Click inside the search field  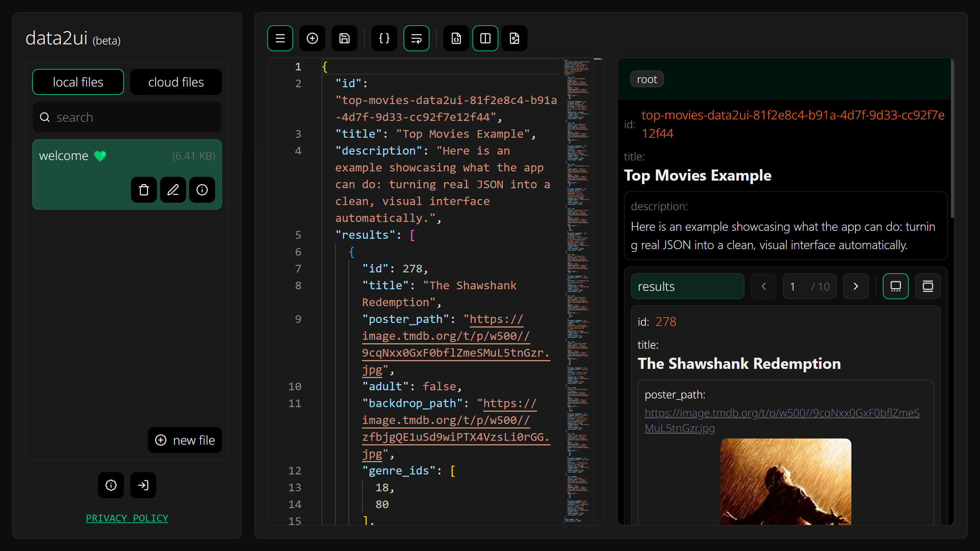(127, 117)
